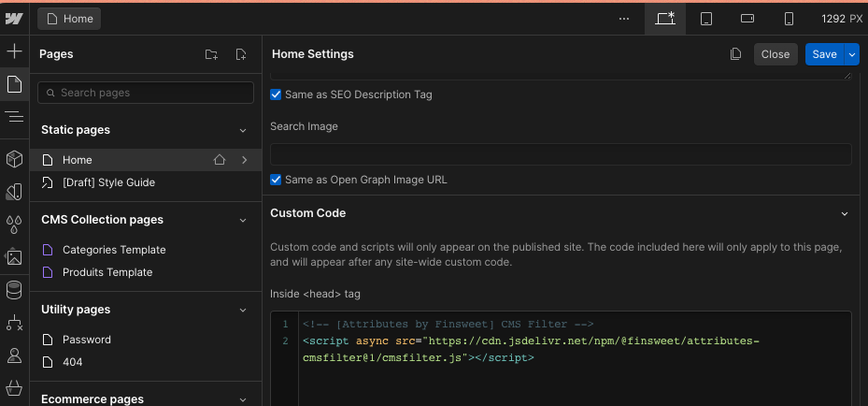Open the Save button dropdown arrow
This screenshot has height=406, width=868.
[x=852, y=54]
